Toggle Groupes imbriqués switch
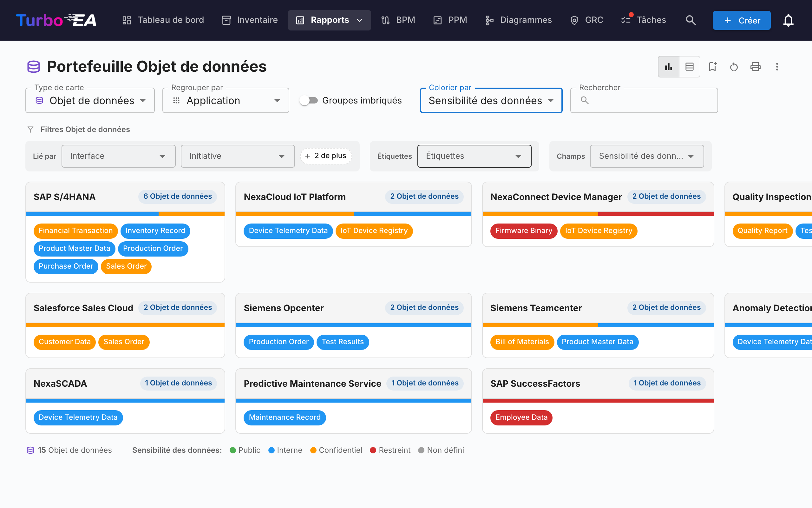 tap(309, 100)
